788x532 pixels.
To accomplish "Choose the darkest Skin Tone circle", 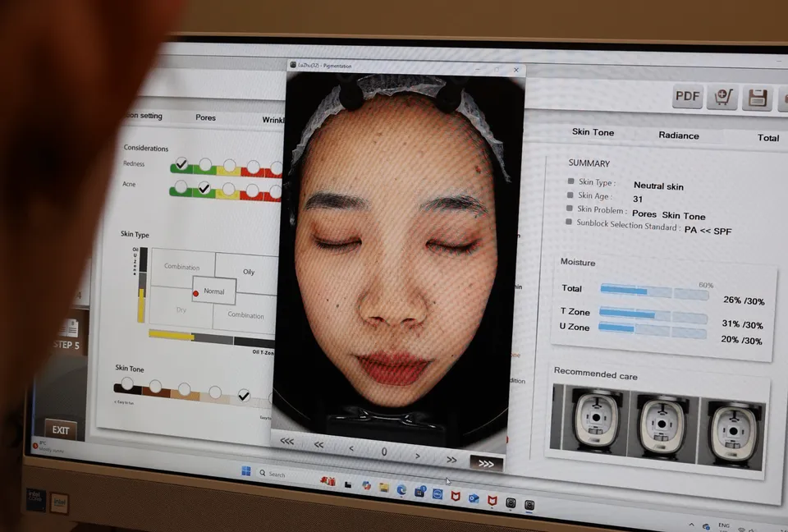I will (127, 384).
